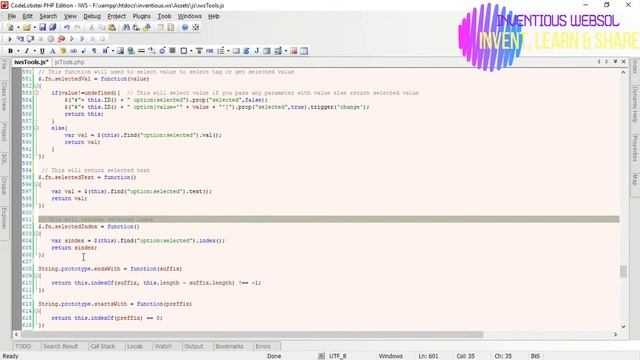
Task: Open Find with the binoculars icon
Action: pyautogui.click(x=126, y=27)
